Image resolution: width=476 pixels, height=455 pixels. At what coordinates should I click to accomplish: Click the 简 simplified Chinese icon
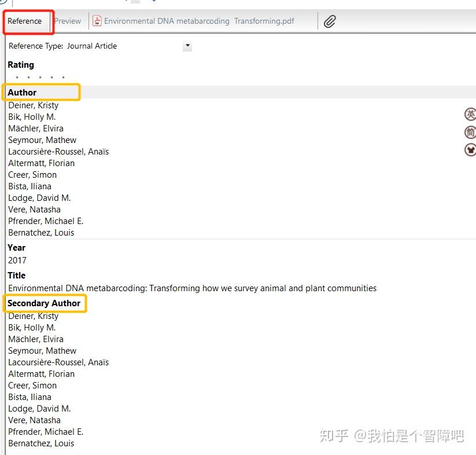point(470,132)
